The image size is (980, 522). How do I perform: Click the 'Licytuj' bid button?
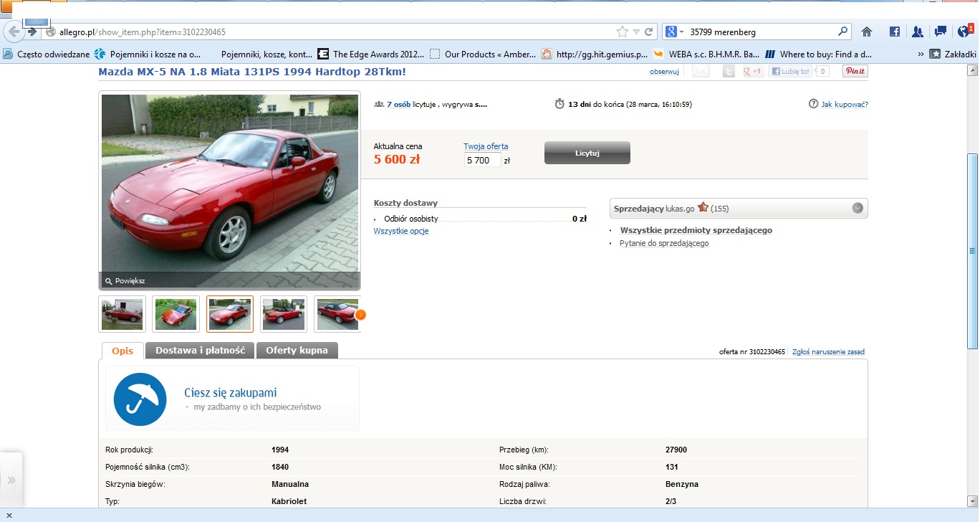587,153
